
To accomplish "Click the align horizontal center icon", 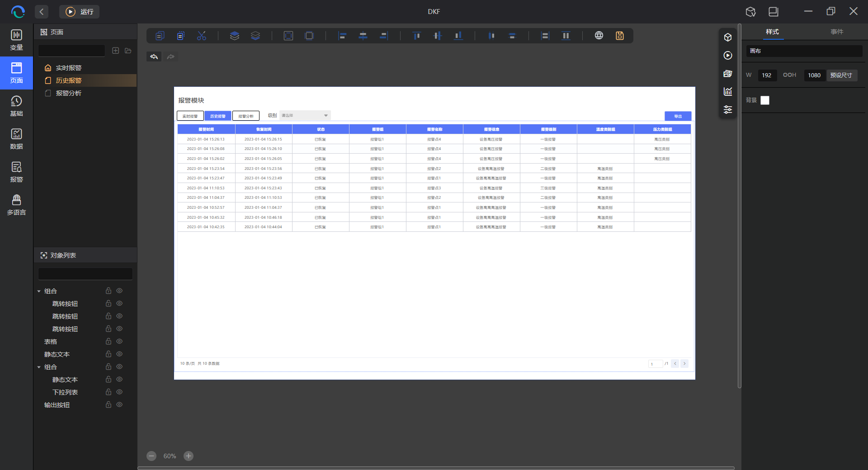I will point(363,36).
